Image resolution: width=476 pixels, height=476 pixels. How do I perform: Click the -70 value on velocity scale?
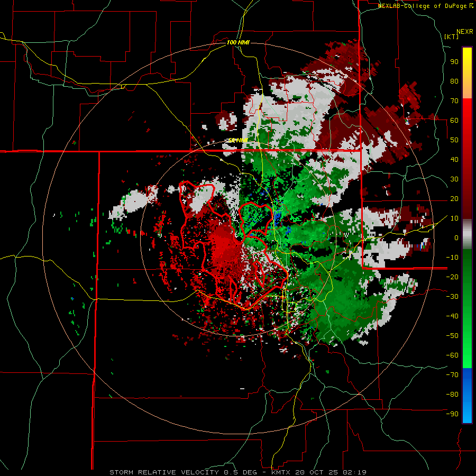(452, 375)
